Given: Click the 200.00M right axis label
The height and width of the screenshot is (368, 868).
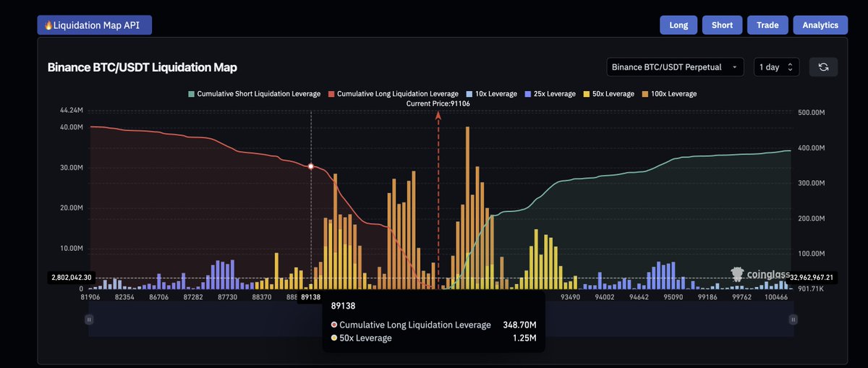Looking at the screenshot, I should (812, 218).
